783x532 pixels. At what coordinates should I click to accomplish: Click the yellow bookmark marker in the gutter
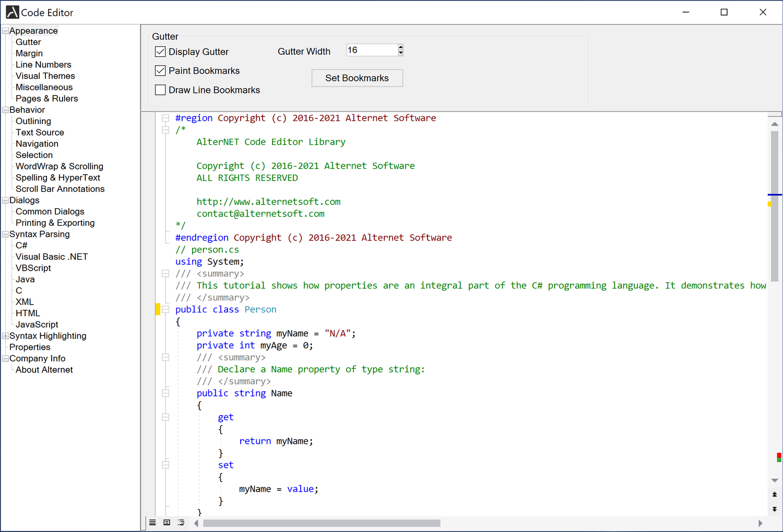click(158, 309)
